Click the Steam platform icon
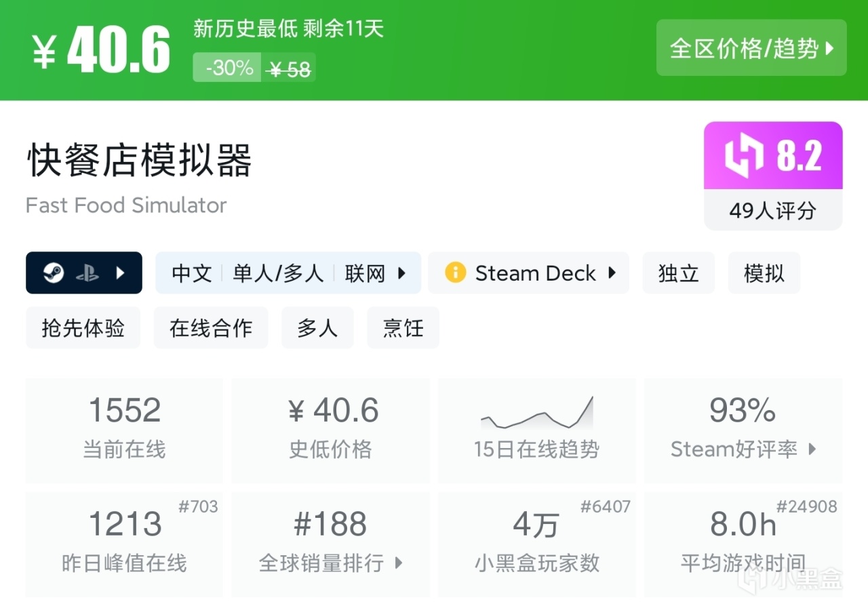This screenshot has width=868, height=610. pos(54,273)
